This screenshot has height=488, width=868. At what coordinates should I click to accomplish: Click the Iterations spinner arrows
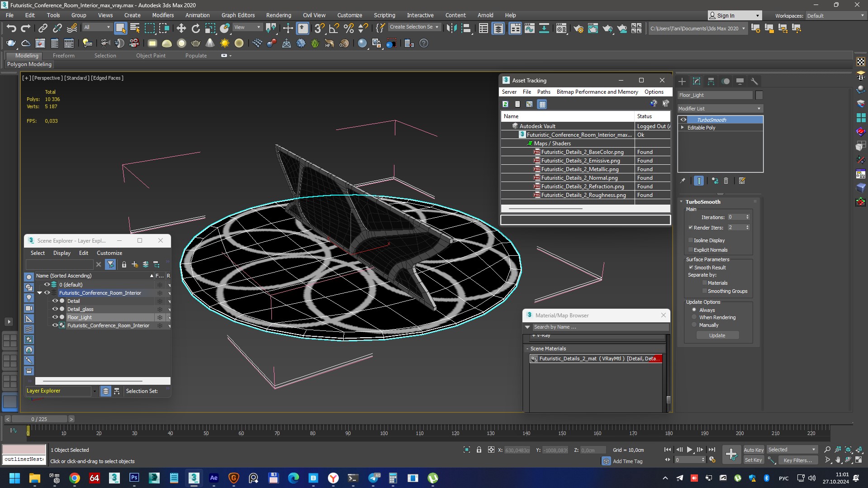[x=747, y=217]
